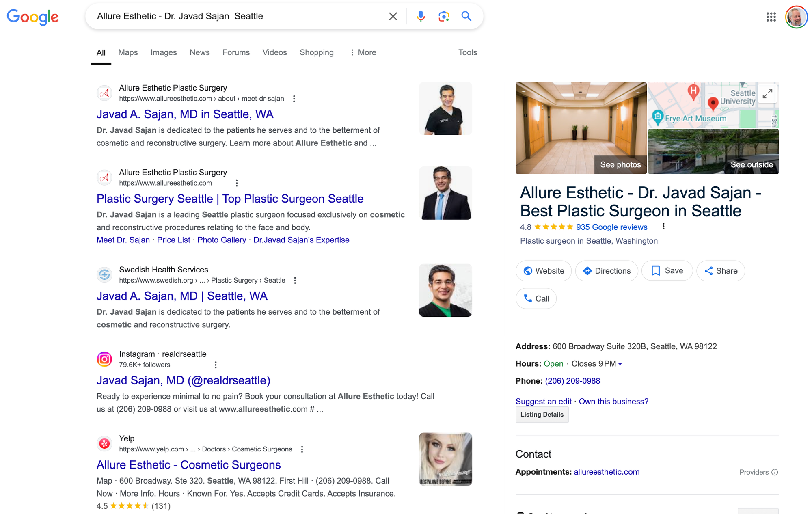The image size is (812, 514).
Task: Open the Google account profile avatar
Action: pyautogui.click(x=796, y=17)
